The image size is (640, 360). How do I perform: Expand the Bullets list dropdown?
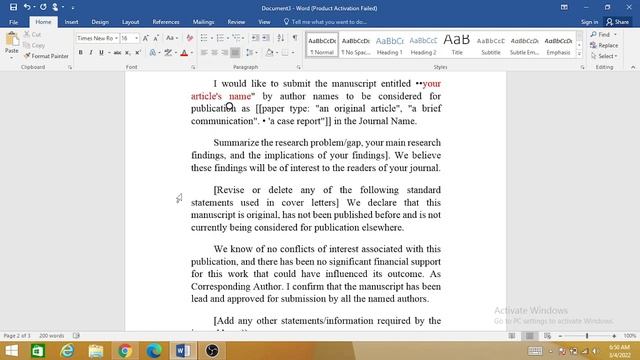pos(212,38)
